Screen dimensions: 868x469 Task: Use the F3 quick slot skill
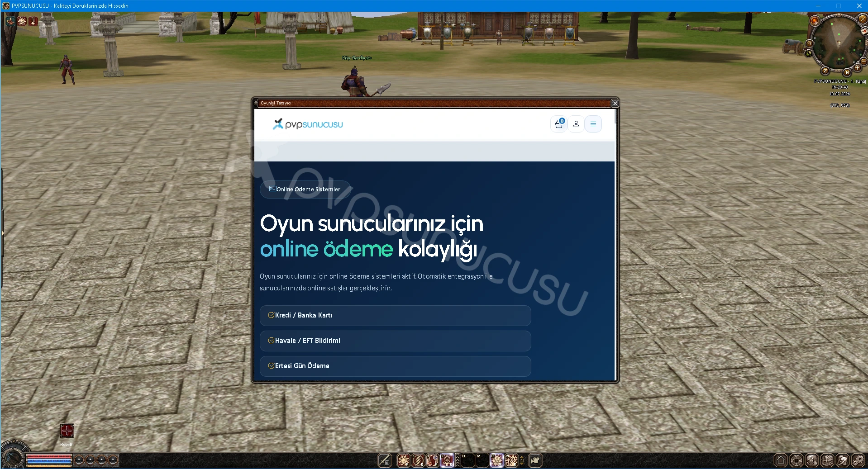pyautogui.click(x=497, y=460)
